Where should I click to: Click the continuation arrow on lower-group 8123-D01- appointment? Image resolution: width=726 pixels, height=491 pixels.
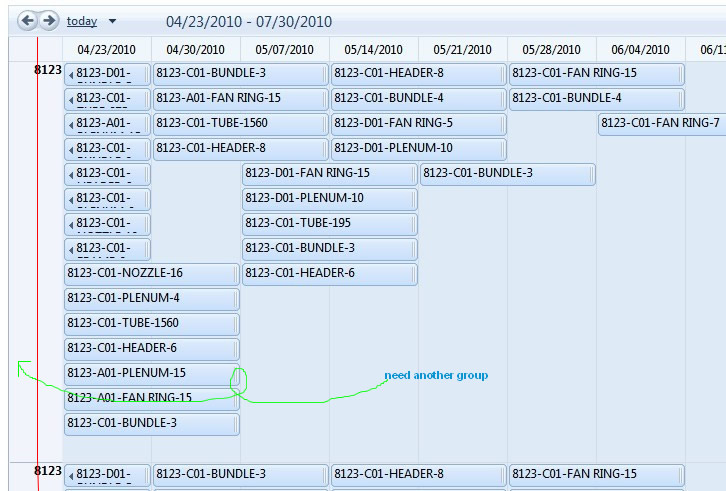pos(71,476)
